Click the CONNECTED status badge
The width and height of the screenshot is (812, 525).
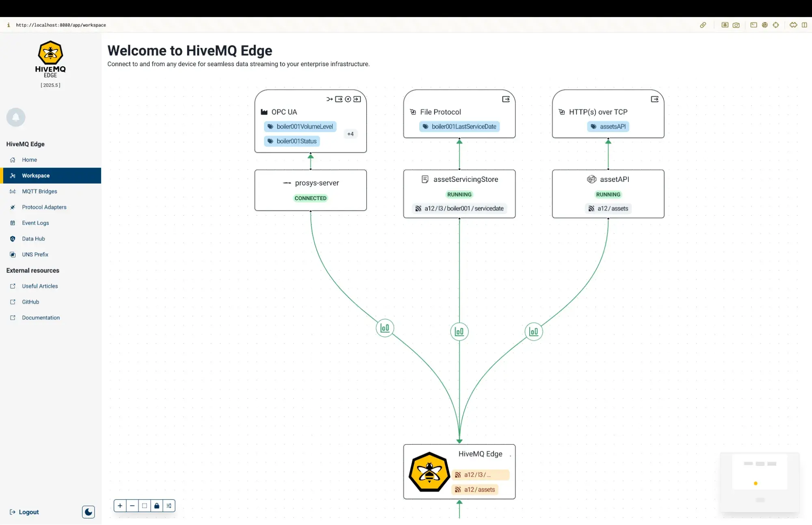click(311, 198)
